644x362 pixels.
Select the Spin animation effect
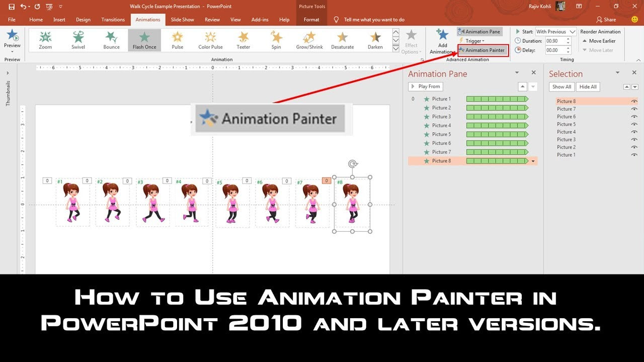coord(276,39)
